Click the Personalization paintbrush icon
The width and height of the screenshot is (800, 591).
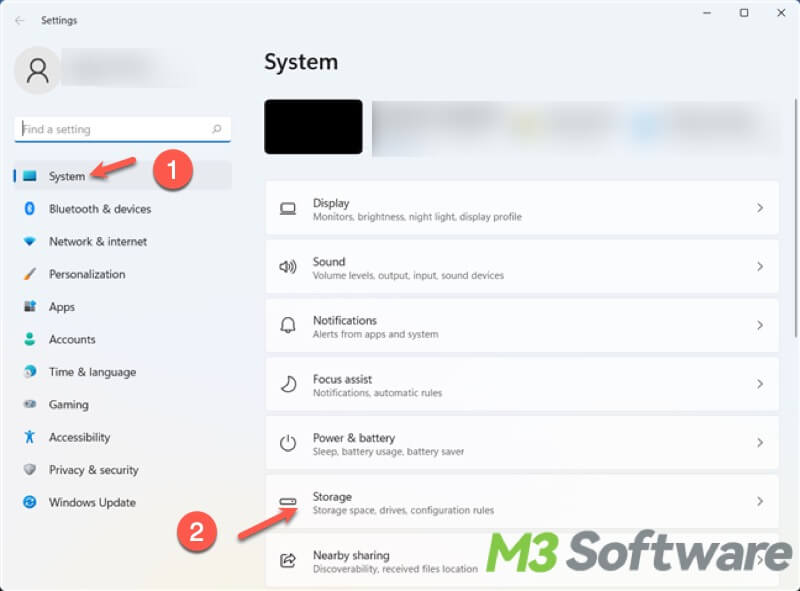[30, 274]
